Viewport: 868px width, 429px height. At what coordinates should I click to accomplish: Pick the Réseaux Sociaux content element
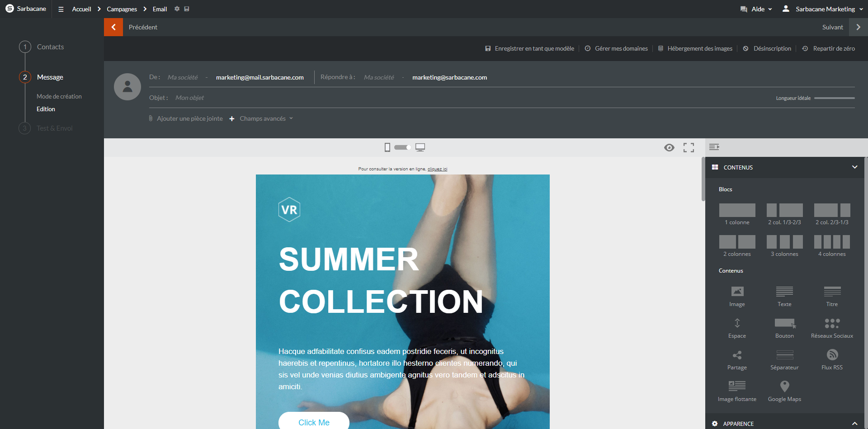832,328
